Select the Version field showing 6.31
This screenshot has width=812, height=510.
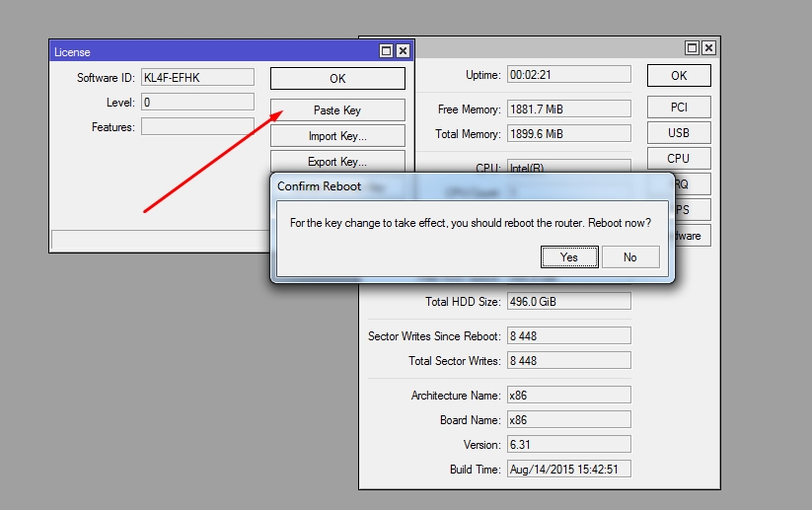[x=568, y=445]
